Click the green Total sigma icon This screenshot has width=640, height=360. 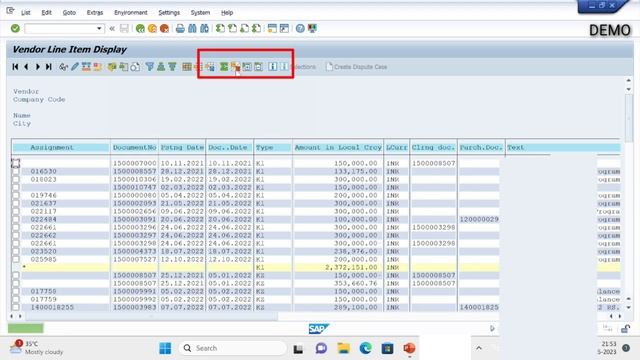(x=224, y=67)
